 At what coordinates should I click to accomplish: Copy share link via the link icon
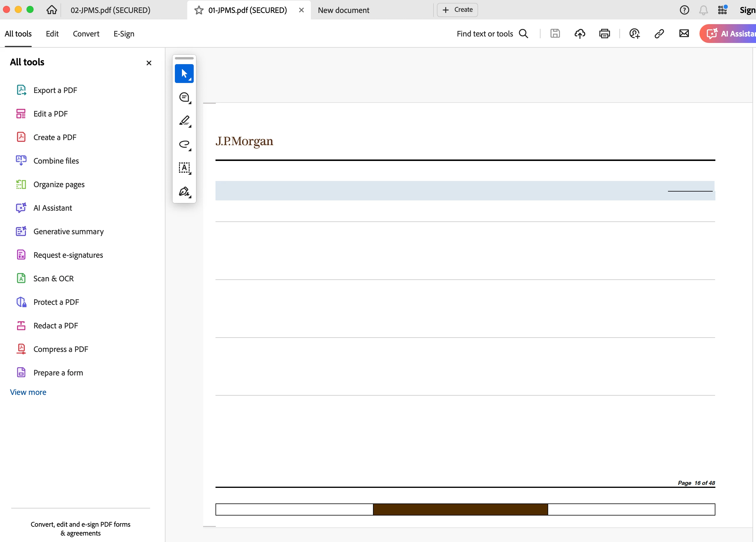tap(659, 34)
